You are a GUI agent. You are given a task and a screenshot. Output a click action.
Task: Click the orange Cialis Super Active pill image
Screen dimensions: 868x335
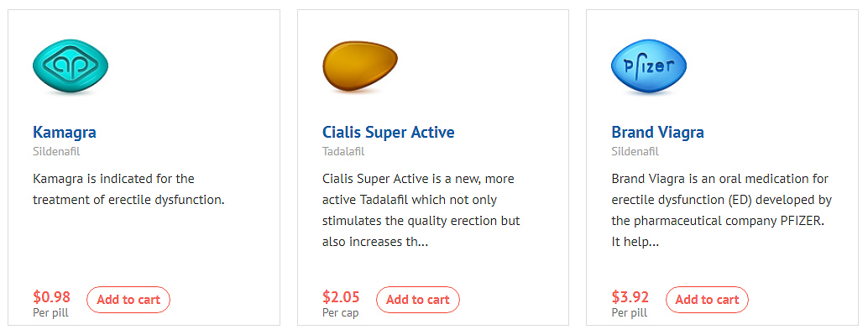tap(360, 65)
